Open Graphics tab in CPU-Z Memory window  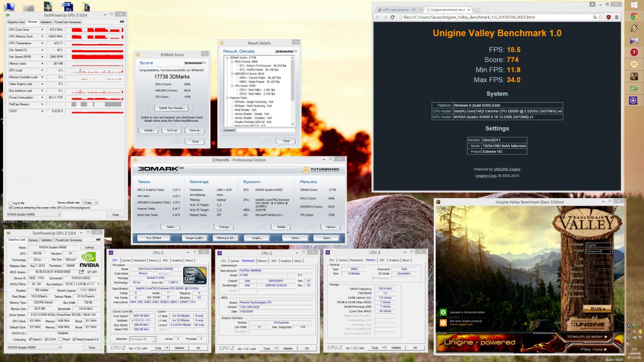394,260
